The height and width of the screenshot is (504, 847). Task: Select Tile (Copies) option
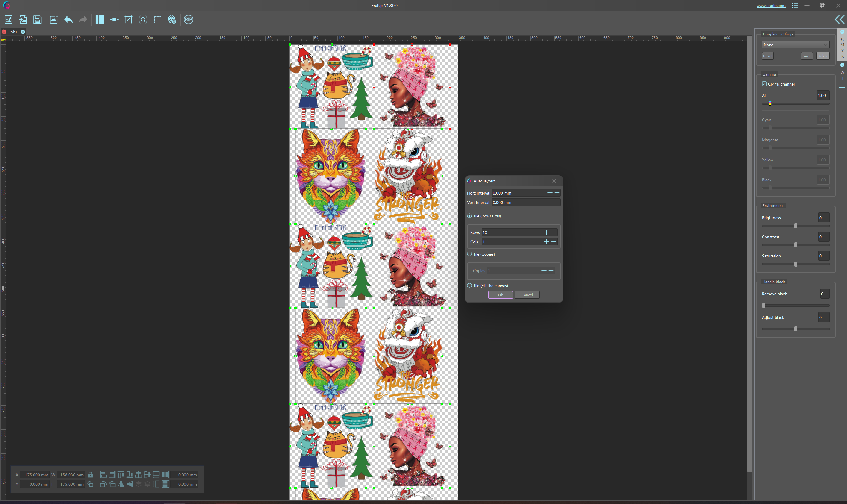[470, 254]
